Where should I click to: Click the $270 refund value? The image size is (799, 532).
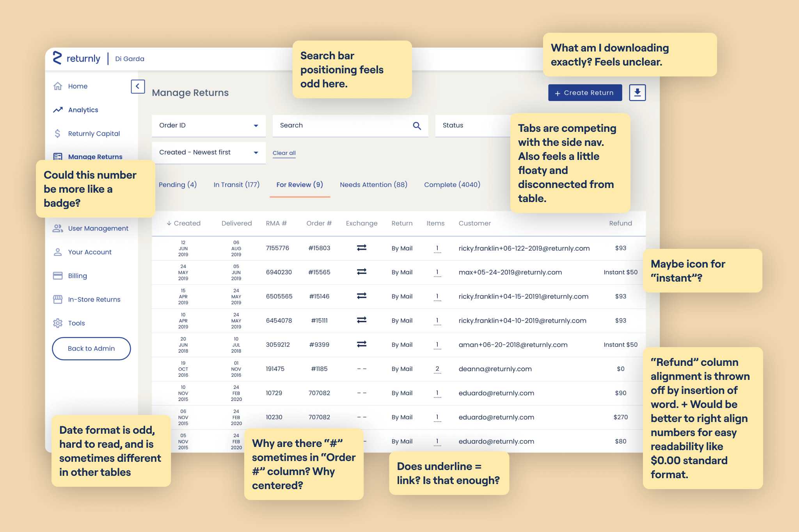(x=621, y=417)
